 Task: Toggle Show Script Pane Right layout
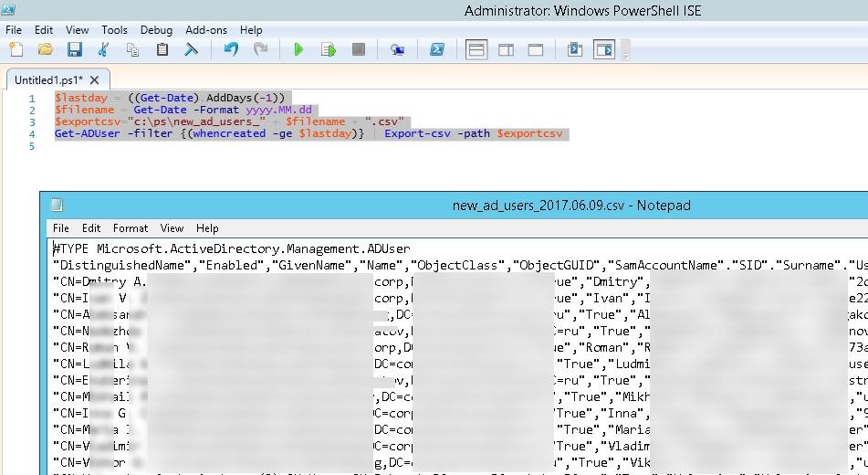point(506,50)
